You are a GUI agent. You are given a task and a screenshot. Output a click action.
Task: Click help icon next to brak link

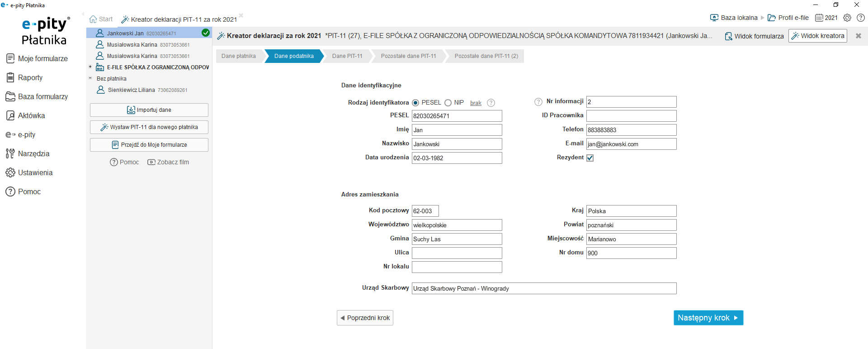click(491, 103)
